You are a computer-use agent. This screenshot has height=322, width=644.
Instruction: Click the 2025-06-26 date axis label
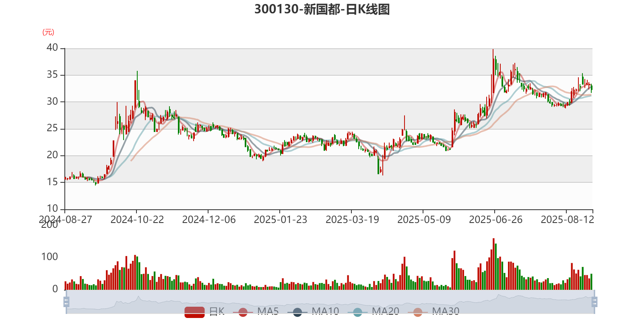(495, 220)
